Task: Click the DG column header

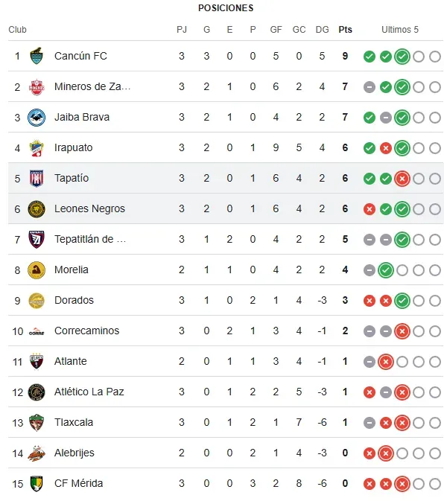Action: click(322, 30)
